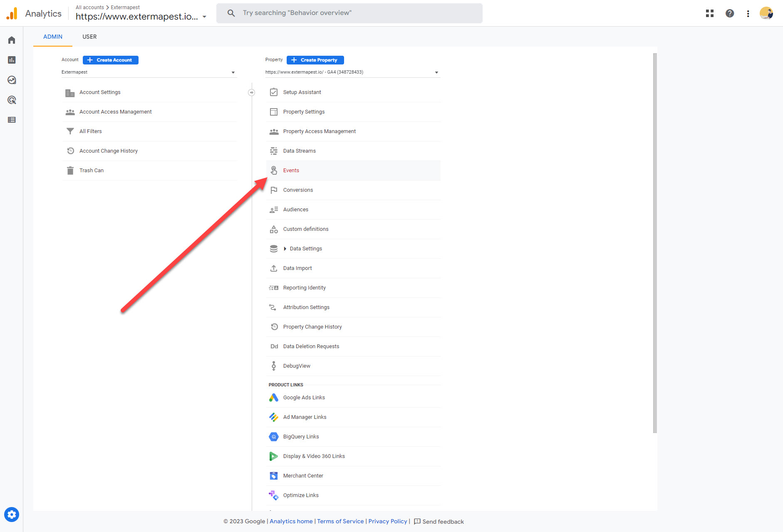Click the user profile avatar
783x532 pixels.
(766, 13)
